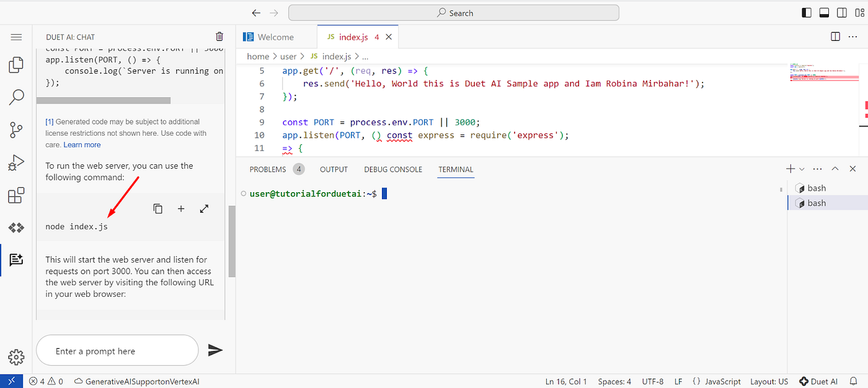Viewport: 868px width, 388px height.
Task: Expand the index.js breadcrumb segment
Action: click(x=331, y=56)
